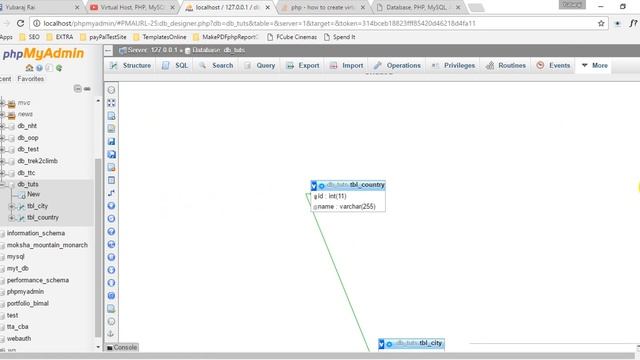Click the gear icon on tbl_country
This screenshot has width=640, height=360.
click(322, 186)
